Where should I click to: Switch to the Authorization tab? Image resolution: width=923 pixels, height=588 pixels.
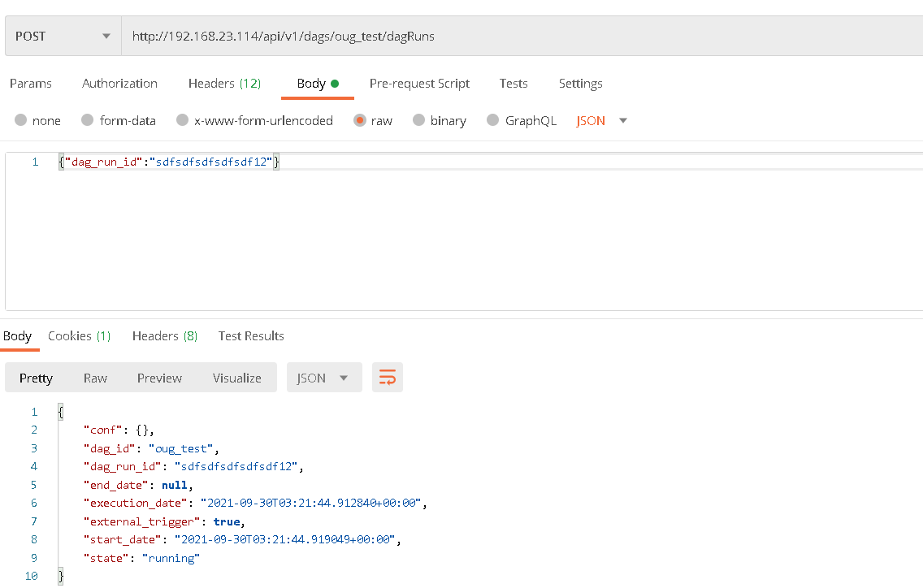[119, 84]
